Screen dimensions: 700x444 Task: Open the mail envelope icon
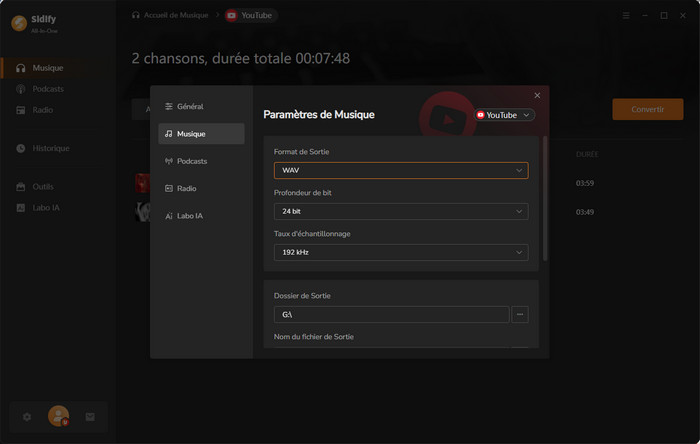coord(90,416)
